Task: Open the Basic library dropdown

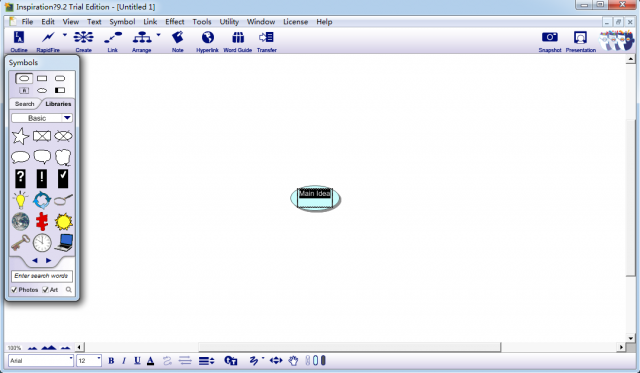Action: pos(67,118)
